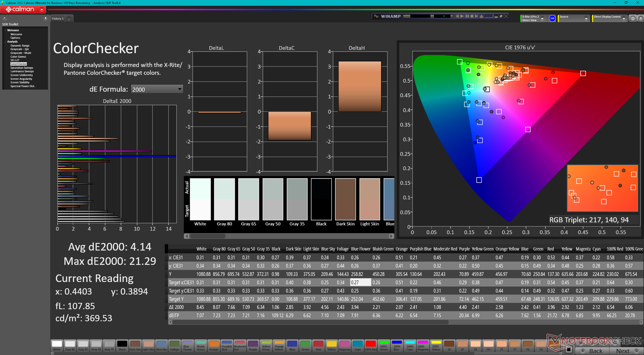
Task: Click Winamp previous track button
Action: [457, 16]
